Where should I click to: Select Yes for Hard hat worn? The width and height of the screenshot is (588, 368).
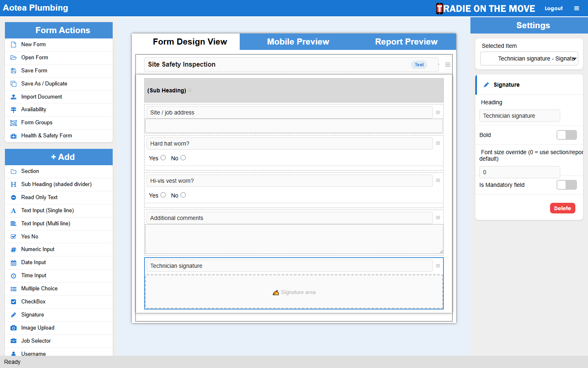tap(163, 158)
